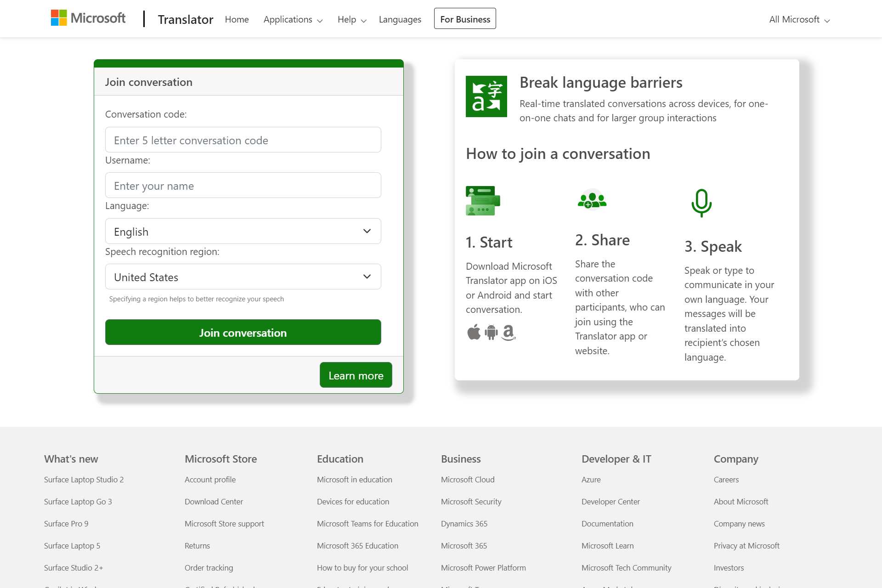882x588 pixels.
Task: Open Devices for education link
Action: tap(353, 502)
